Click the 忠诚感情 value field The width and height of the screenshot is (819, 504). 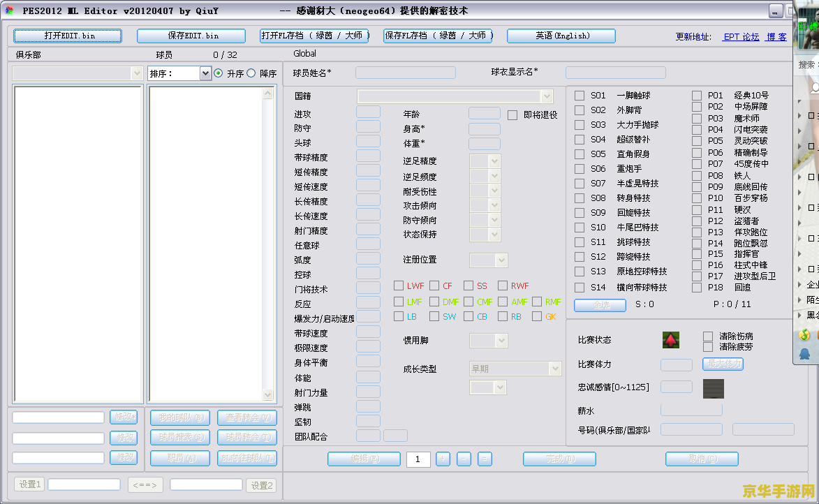pyautogui.click(x=677, y=387)
